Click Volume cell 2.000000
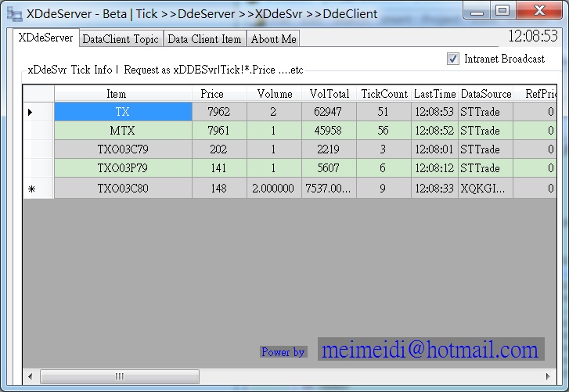This screenshot has height=392, width=569. click(x=274, y=189)
